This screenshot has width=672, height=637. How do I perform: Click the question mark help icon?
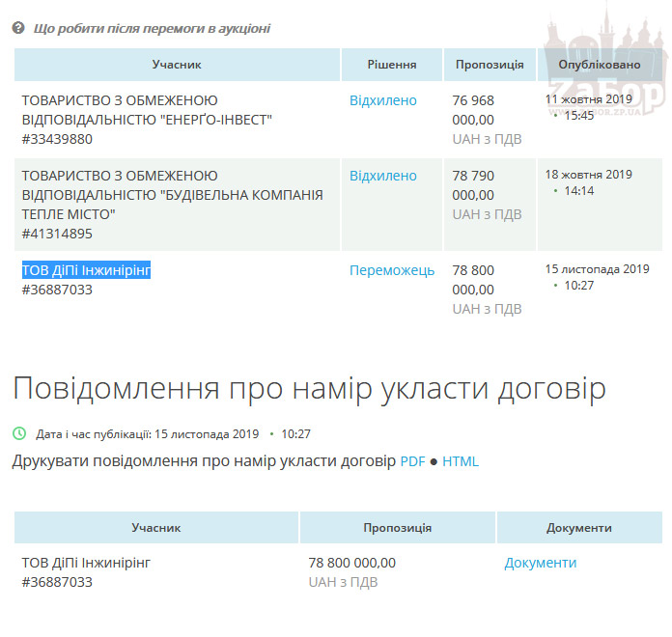coord(18,28)
